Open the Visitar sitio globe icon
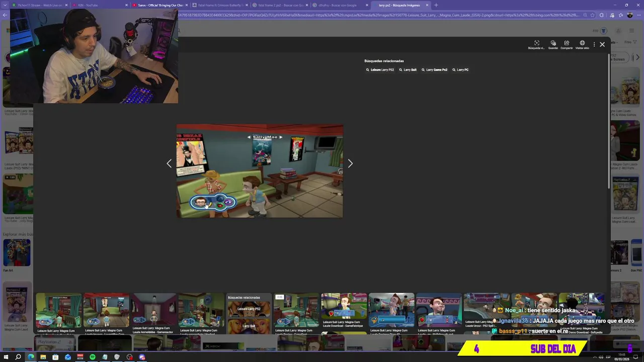Viewport: 644px width, 362px height. tap(582, 45)
